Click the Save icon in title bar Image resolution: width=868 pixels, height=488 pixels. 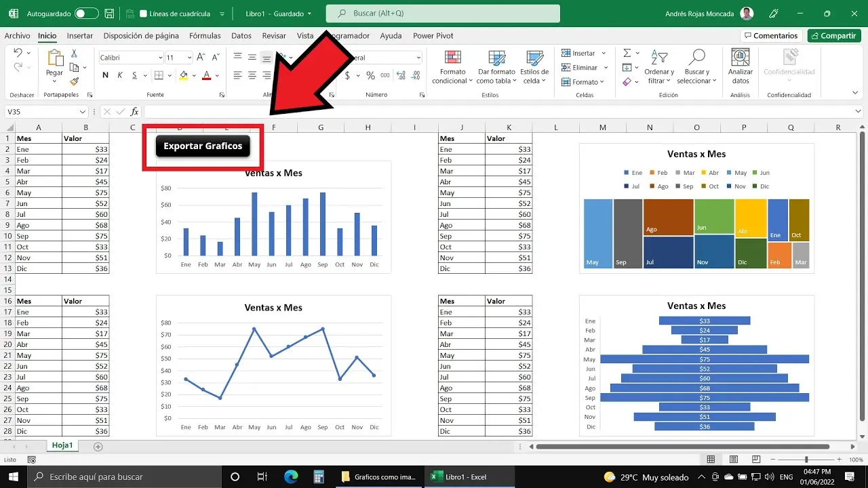tap(111, 14)
